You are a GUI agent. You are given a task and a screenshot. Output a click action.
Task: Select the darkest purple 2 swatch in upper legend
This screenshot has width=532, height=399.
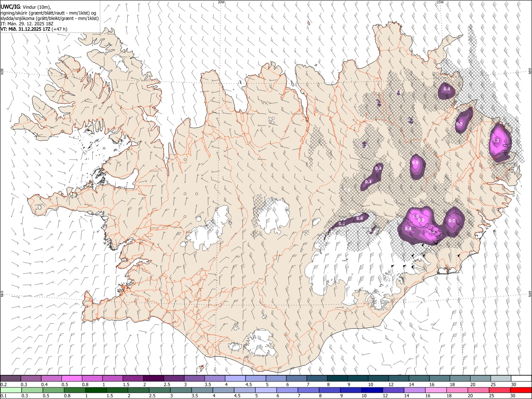(x=153, y=378)
